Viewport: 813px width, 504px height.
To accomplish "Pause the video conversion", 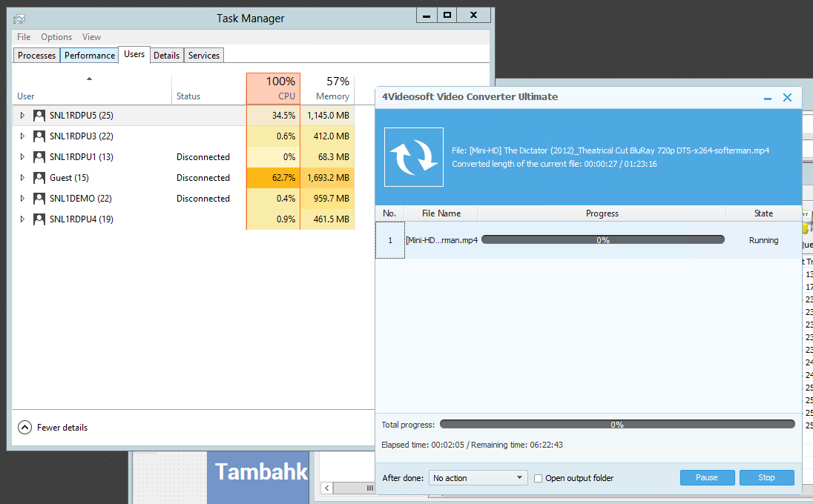I will (x=707, y=477).
